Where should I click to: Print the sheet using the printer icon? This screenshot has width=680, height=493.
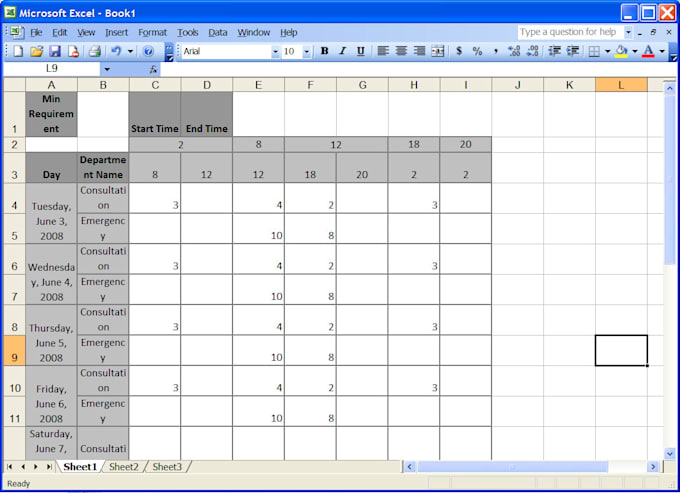(95, 51)
